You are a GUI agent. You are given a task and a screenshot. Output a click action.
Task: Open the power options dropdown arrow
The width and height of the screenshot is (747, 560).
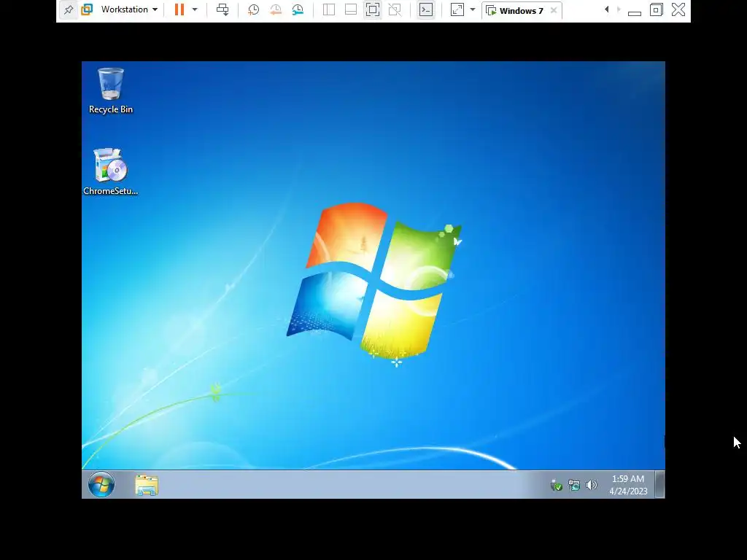195,9
